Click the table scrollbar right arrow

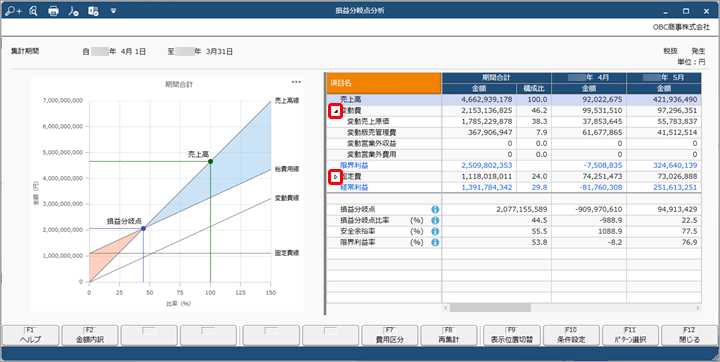698,308
